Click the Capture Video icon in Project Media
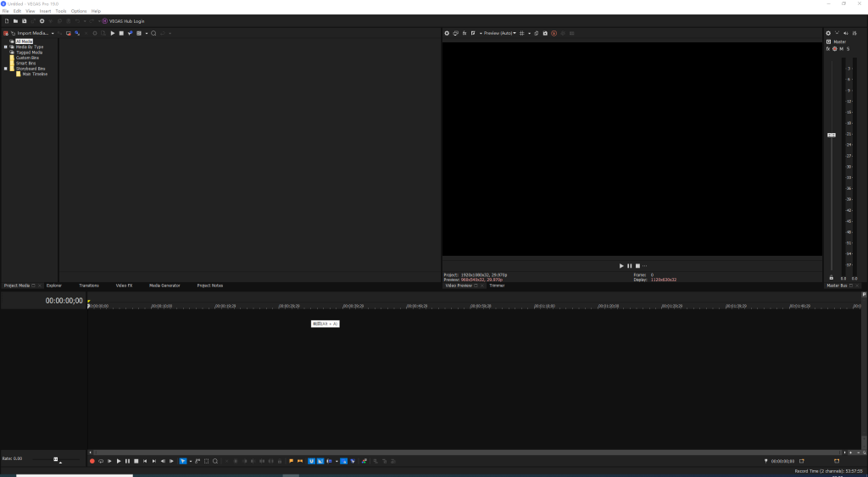The height and width of the screenshot is (477, 868). pyautogui.click(x=69, y=33)
